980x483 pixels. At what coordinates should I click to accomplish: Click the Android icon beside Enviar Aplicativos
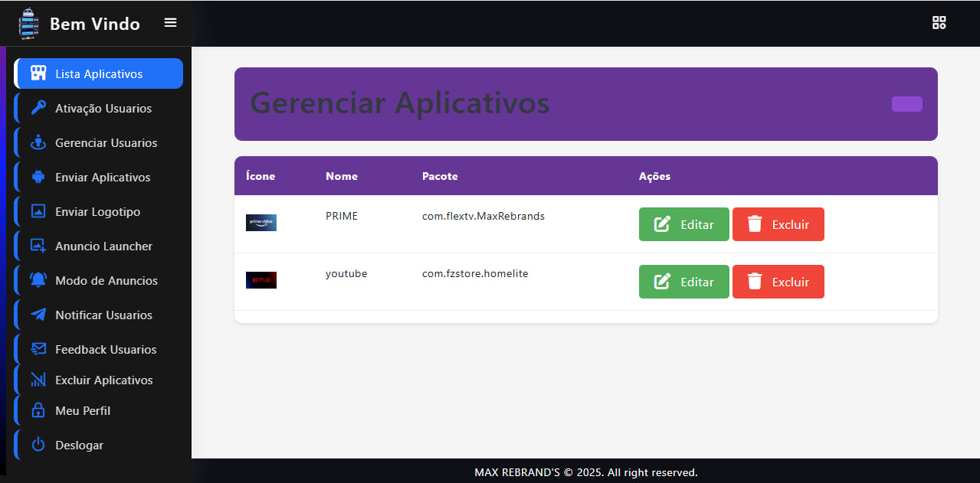coord(38,177)
